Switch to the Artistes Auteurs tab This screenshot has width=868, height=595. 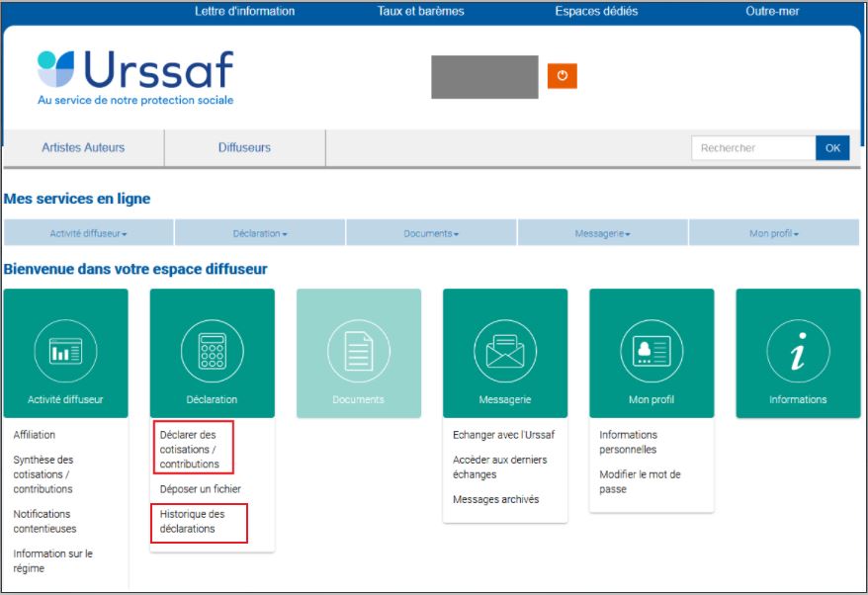point(84,148)
